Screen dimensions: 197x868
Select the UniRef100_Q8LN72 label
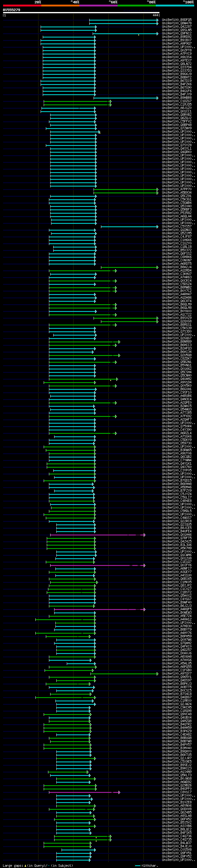pos(177,64)
